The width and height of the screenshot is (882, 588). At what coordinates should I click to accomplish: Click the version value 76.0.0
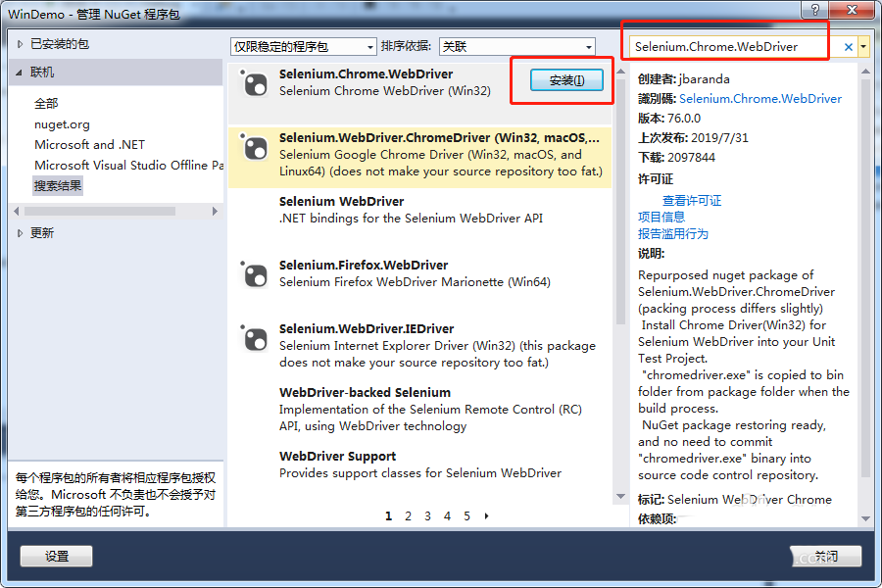[x=684, y=119]
